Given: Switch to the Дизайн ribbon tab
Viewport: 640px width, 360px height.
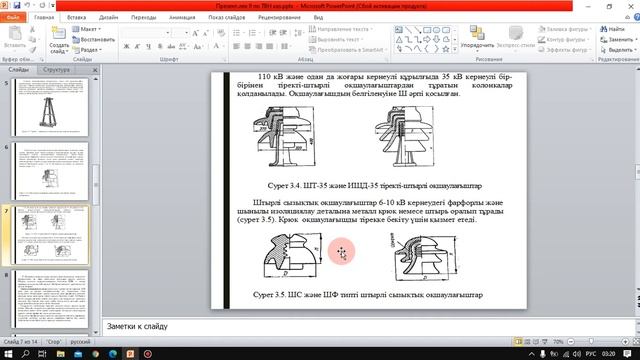Looking at the screenshot, I should tap(108, 18).
